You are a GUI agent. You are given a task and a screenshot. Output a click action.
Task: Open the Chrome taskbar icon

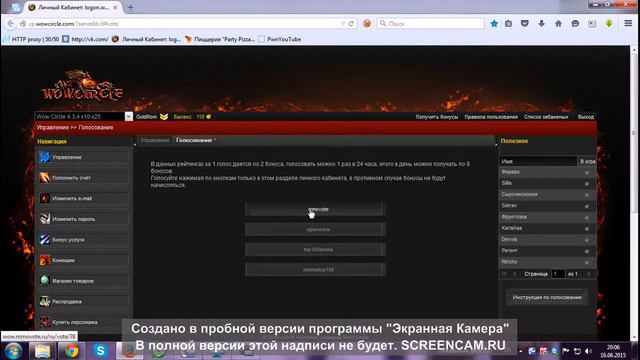71,351
